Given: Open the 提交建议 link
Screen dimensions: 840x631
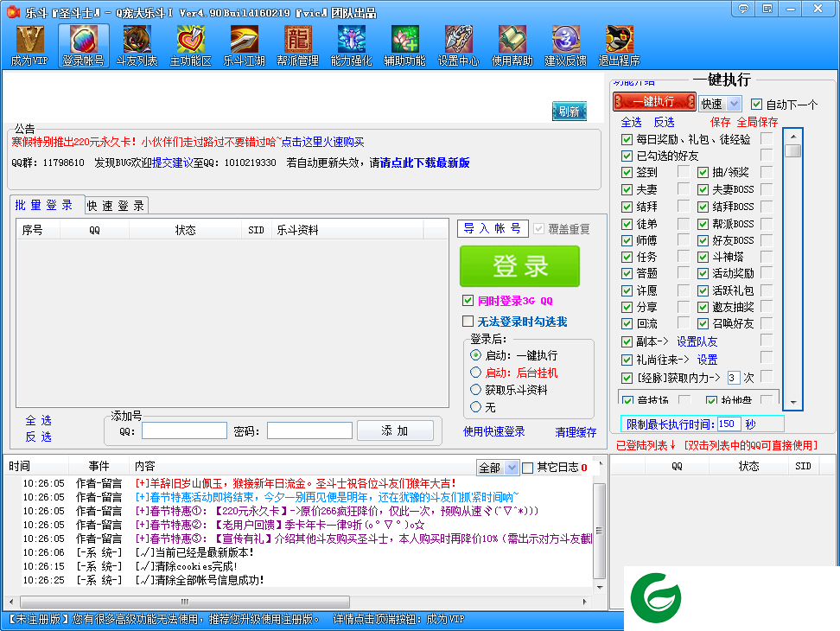Looking at the screenshot, I should coord(173,163).
